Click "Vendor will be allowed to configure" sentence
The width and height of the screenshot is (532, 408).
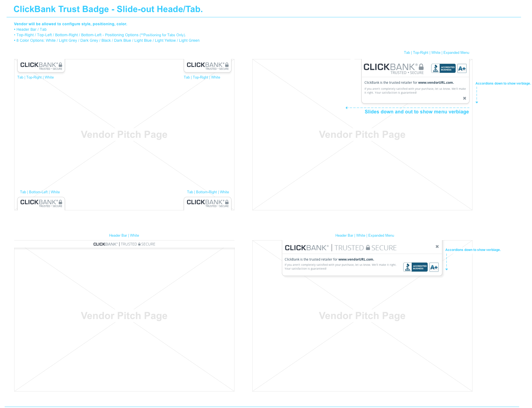click(x=70, y=24)
